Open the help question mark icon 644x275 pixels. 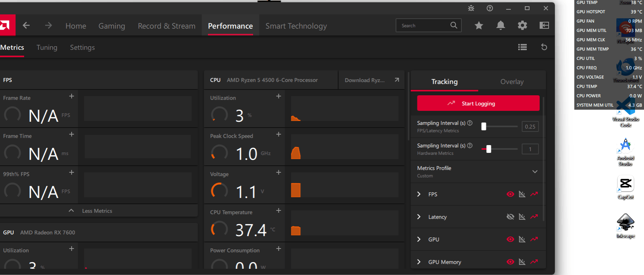click(490, 8)
